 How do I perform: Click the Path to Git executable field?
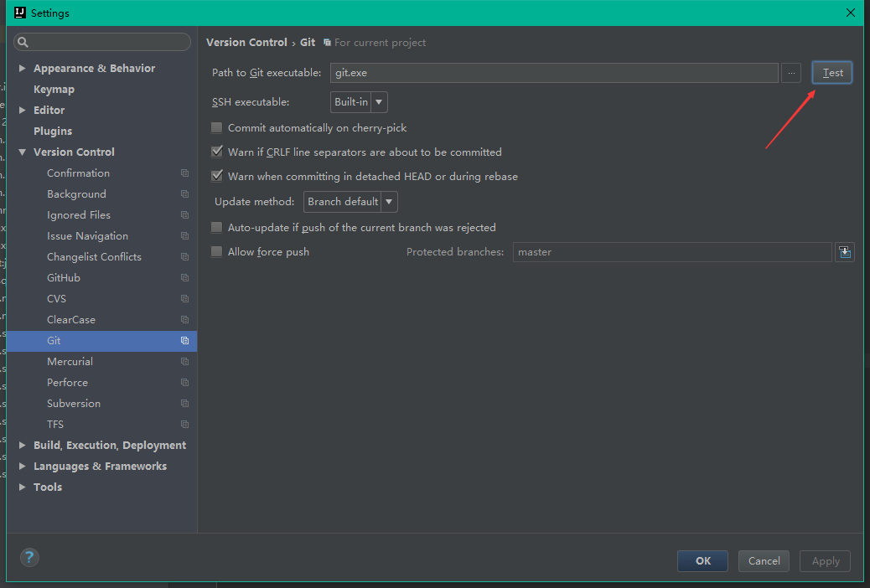tap(554, 73)
